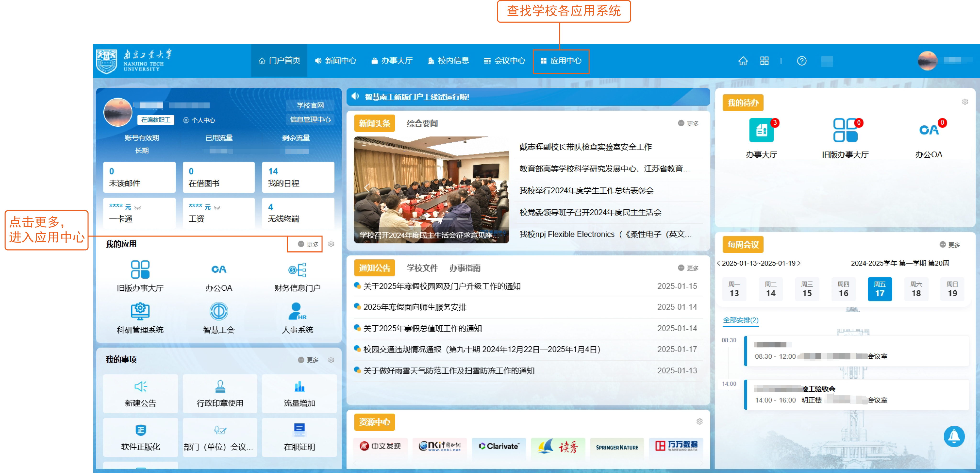This screenshot has width=980, height=473.
Task: Open 我的应用 settings gear
Action: click(331, 244)
